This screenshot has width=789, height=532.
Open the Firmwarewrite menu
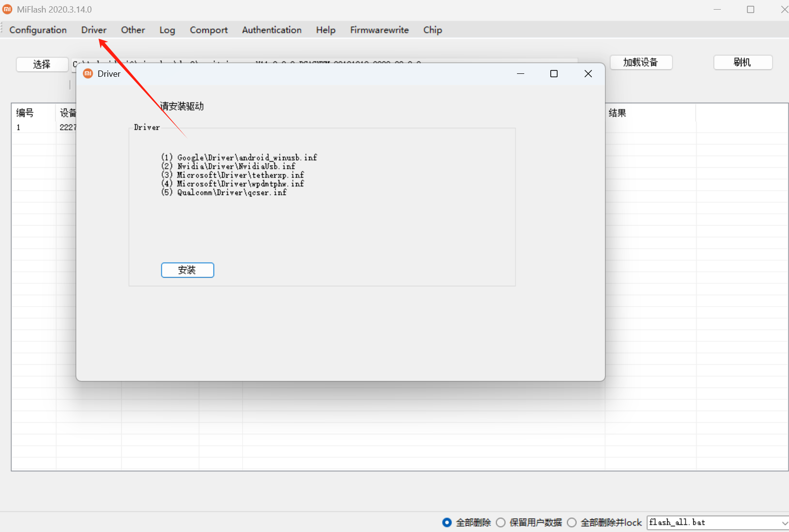(379, 30)
